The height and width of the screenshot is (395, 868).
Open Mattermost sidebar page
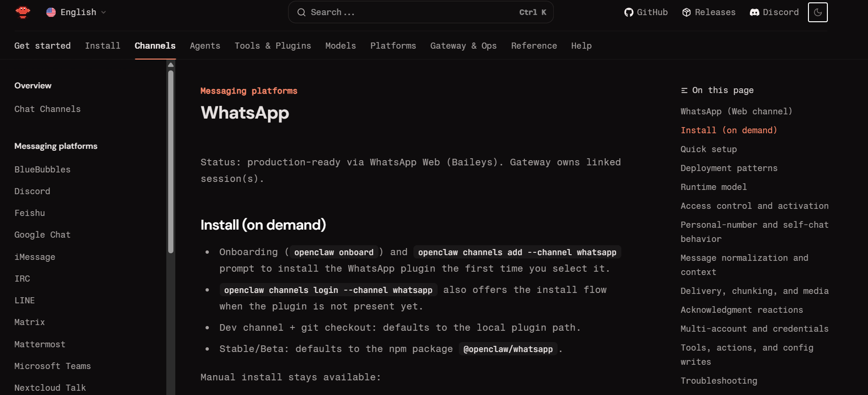click(40, 344)
